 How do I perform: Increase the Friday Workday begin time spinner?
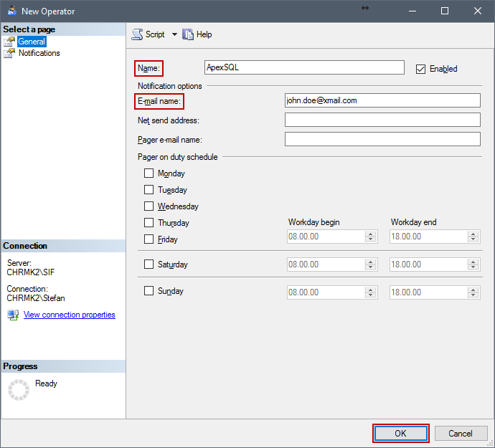point(370,234)
